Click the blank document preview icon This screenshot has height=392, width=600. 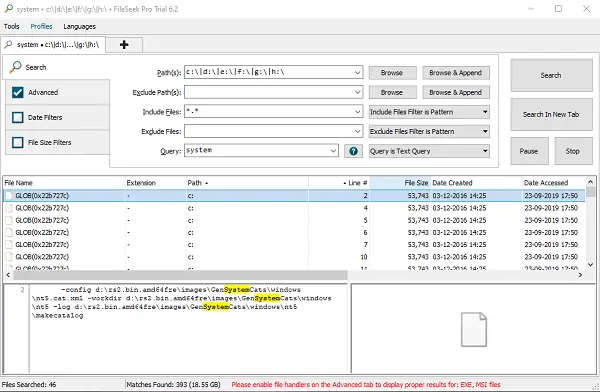click(474, 330)
